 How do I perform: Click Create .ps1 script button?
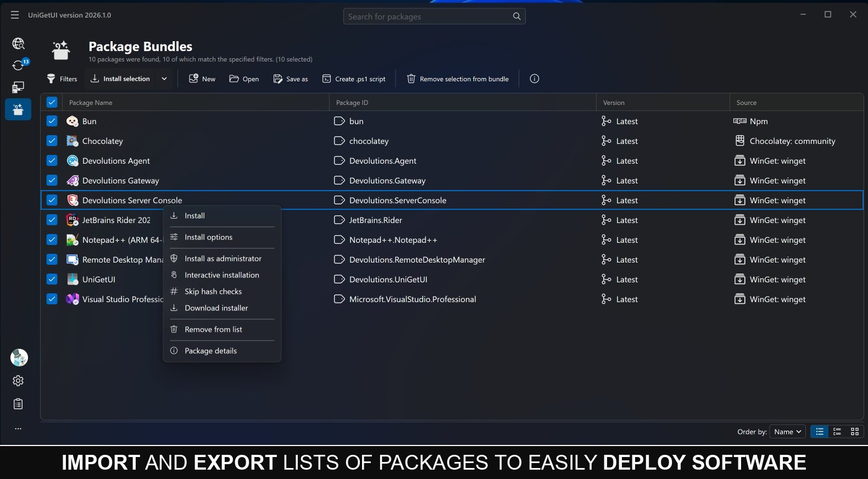pyautogui.click(x=354, y=79)
